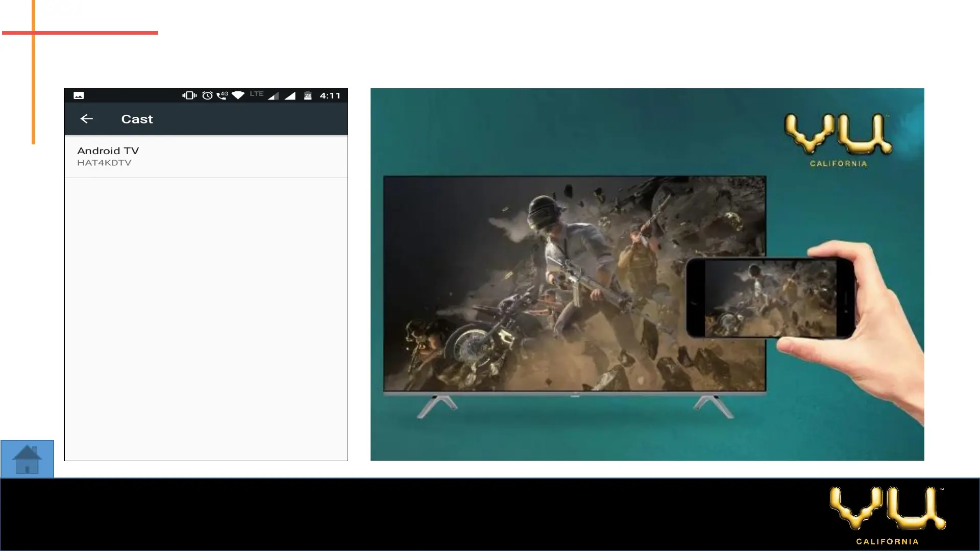Tap the battery level icon

pos(308,95)
